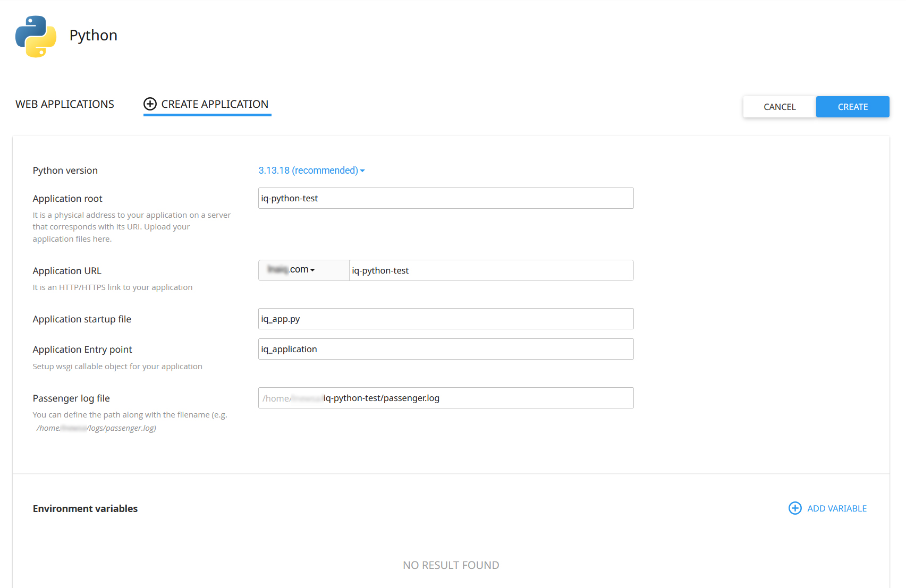Click the plus circle icon beside Create Application
This screenshot has width=906, height=588.
point(150,104)
